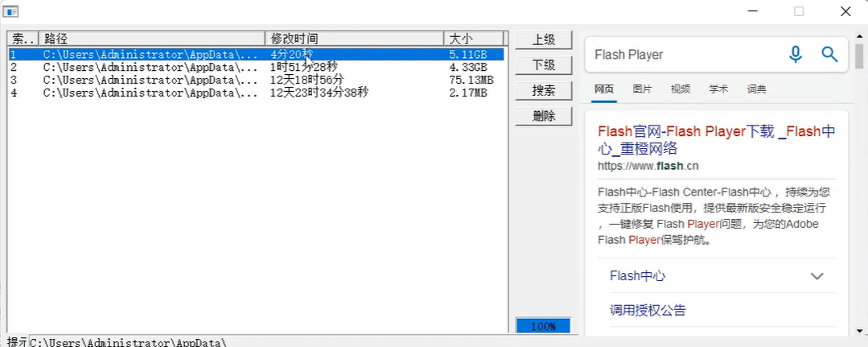
Task: Click the 上级 button
Action: tap(544, 39)
